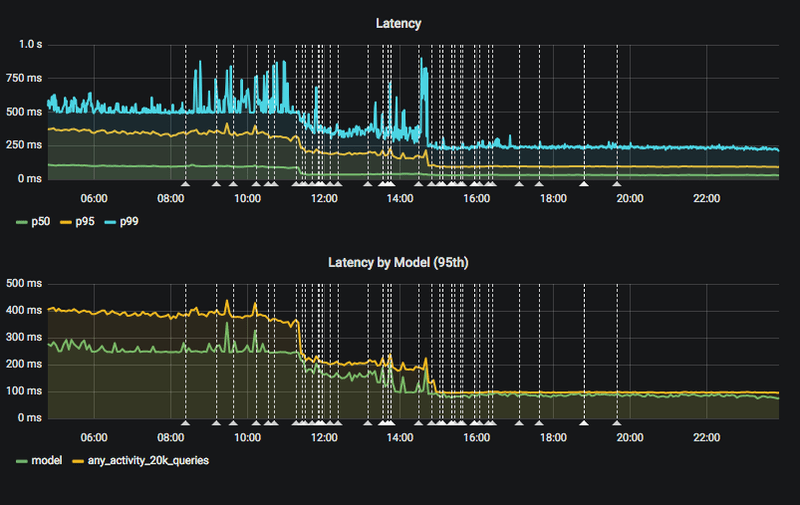The image size is (800, 505).
Task: Toggle the p95 series in the legend
Action: pyautogui.click(x=85, y=221)
